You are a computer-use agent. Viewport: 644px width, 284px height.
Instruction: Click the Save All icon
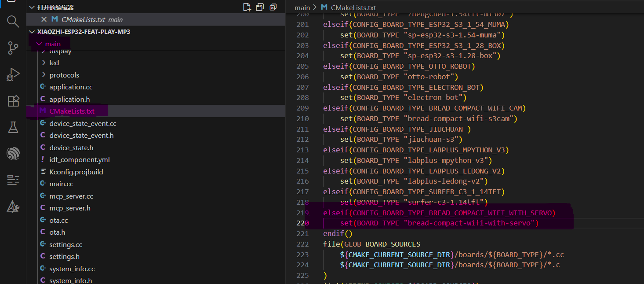[x=260, y=7]
